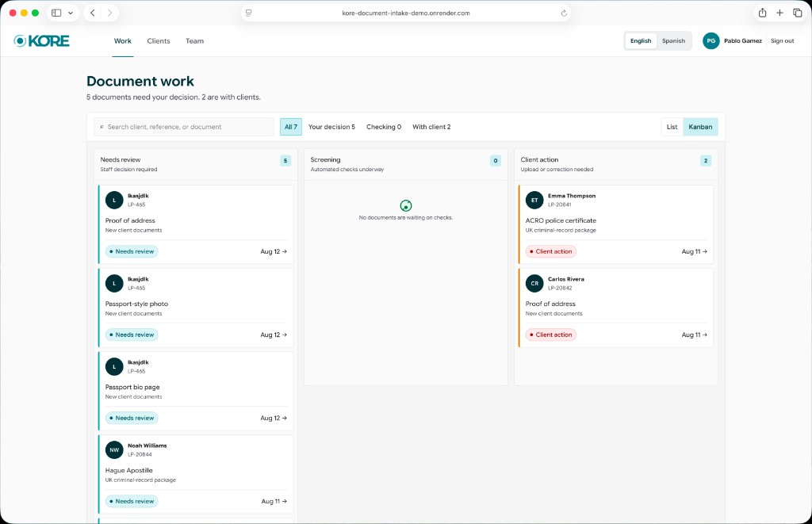
Task: Switch to Kanban view
Action: point(700,127)
